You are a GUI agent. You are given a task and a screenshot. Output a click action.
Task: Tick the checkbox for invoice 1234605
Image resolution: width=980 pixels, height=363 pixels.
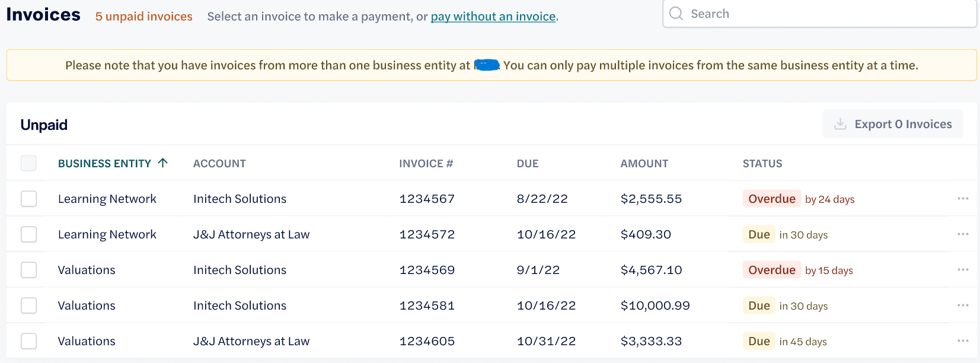click(28, 341)
